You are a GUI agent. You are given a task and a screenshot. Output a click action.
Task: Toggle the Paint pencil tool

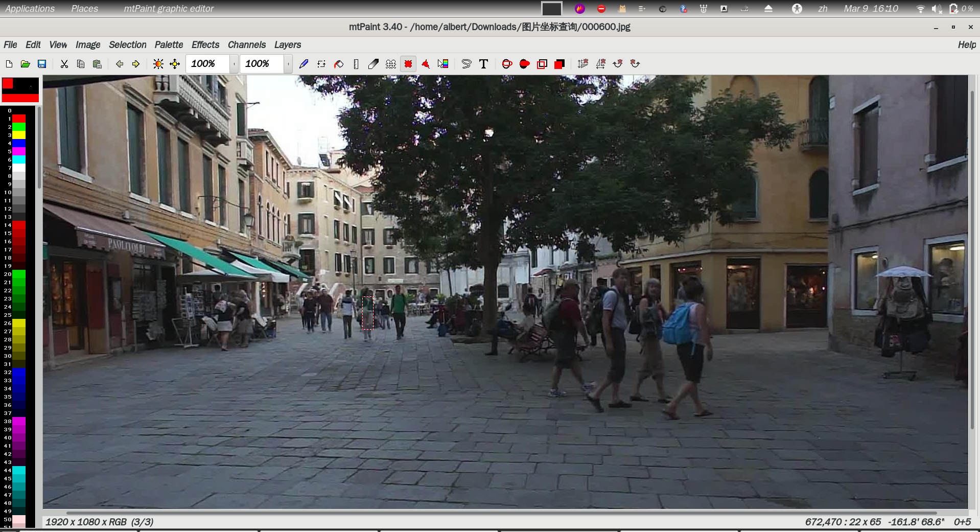(304, 64)
